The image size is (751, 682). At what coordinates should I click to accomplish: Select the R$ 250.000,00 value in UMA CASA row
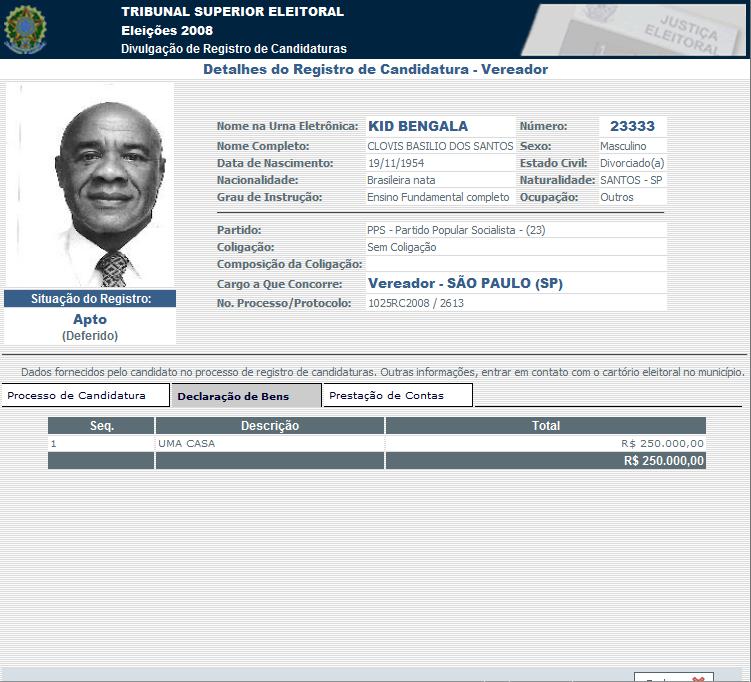[x=662, y=443]
